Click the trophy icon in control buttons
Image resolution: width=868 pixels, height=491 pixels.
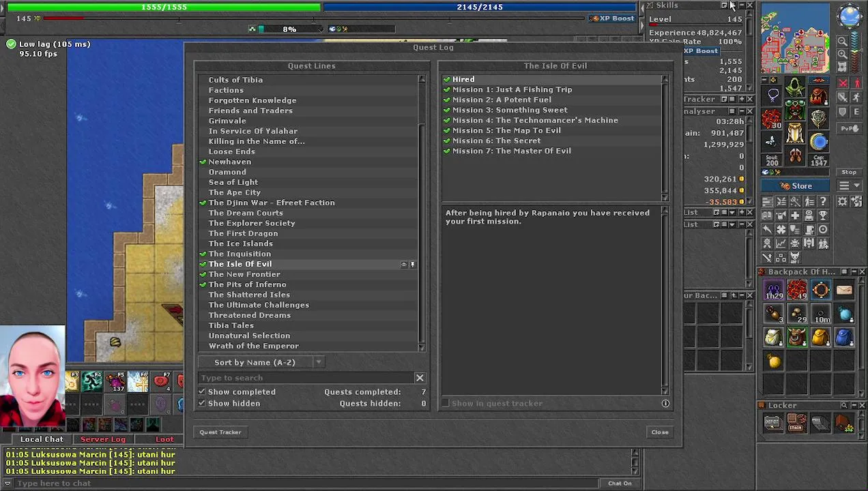pyautogui.click(x=823, y=215)
